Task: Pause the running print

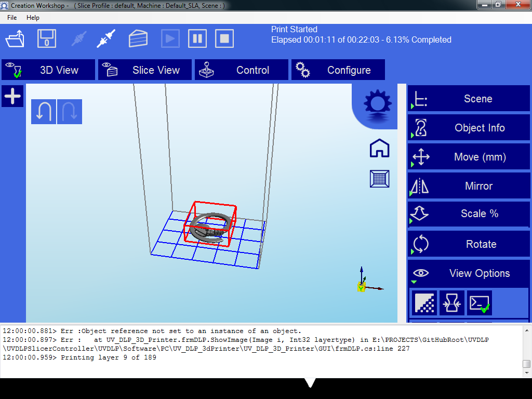Action: 197,39
